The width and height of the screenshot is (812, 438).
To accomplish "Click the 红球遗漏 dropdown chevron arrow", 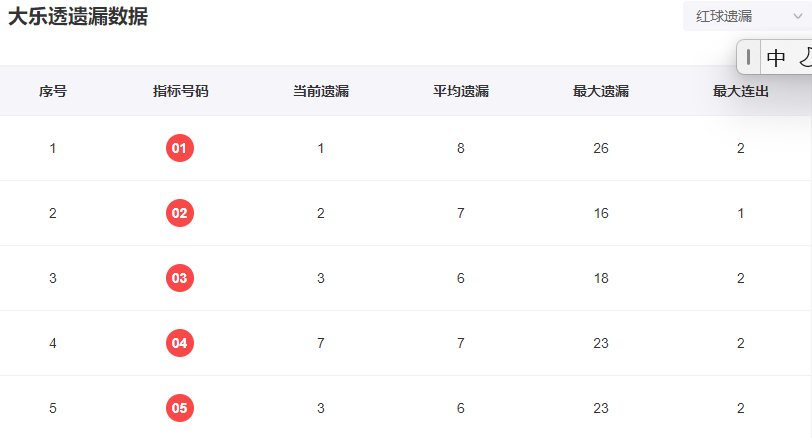I will (797, 16).
